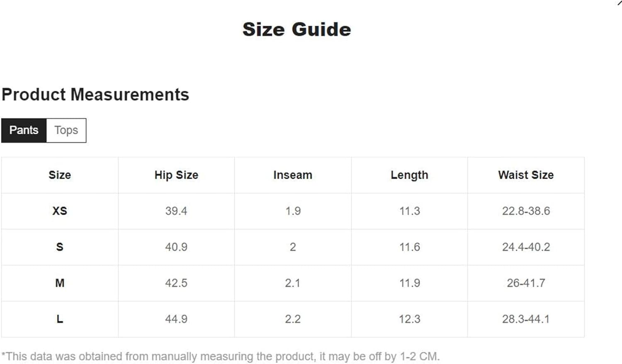Select the S size row label
This screenshot has height=364, width=622.
click(x=60, y=247)
